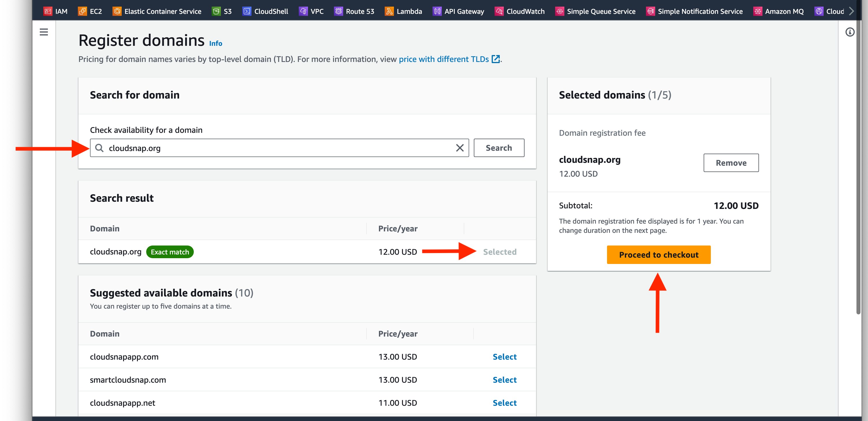Click Proceed to checkout
Screen dimensions: 868x421
[658, 255]
